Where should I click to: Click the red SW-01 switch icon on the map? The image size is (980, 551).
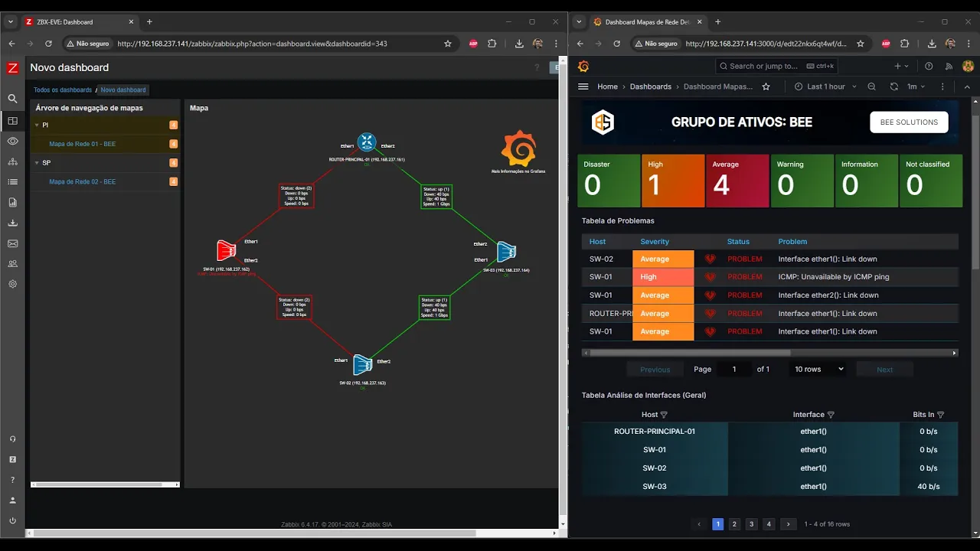coord(227,250)
